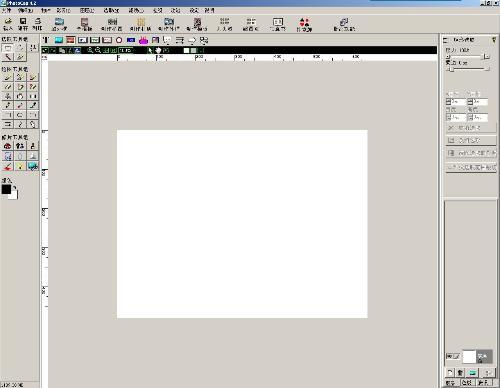
Task: Click the printer icon in main toolbar
Action: [x=38, y=21]
